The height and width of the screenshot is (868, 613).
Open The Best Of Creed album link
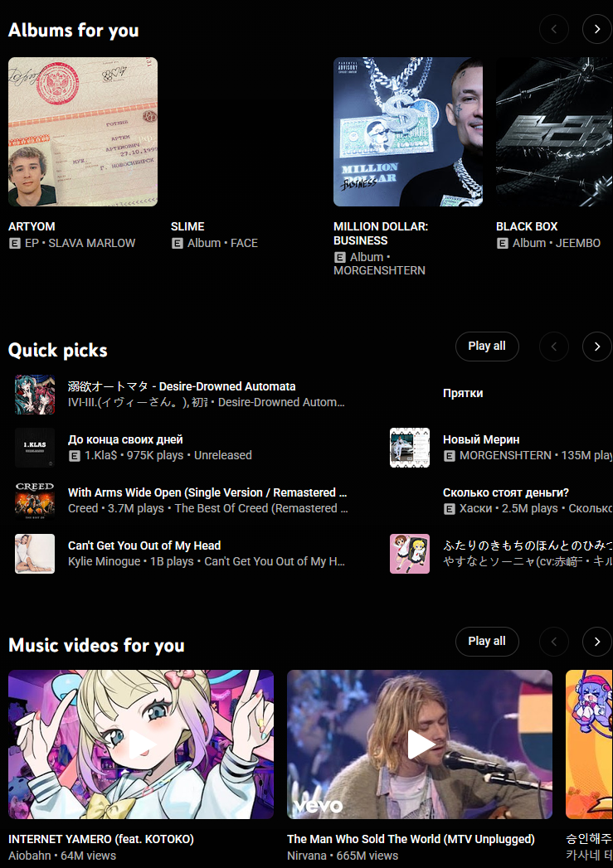[x=261, y=508]
